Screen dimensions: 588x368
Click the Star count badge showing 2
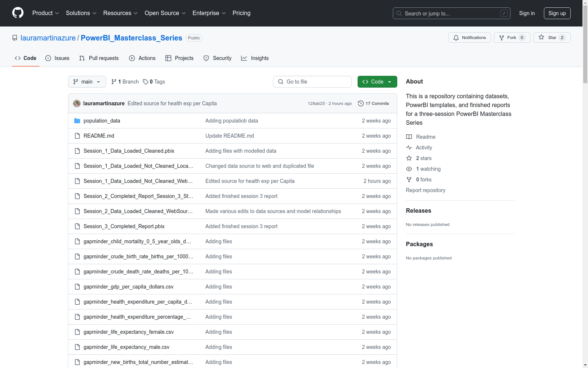pyautogui.click(x=562, y=38)
